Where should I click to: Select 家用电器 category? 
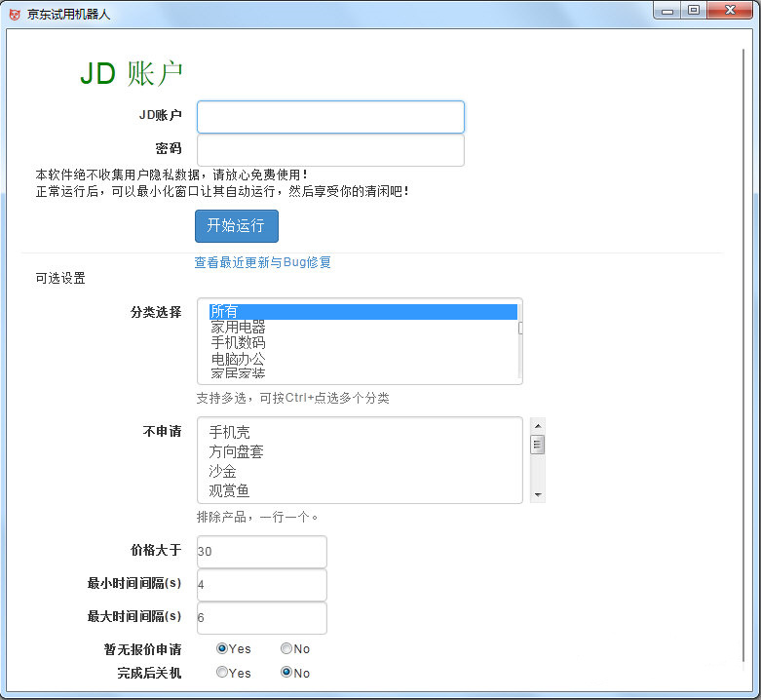(362, 328)
